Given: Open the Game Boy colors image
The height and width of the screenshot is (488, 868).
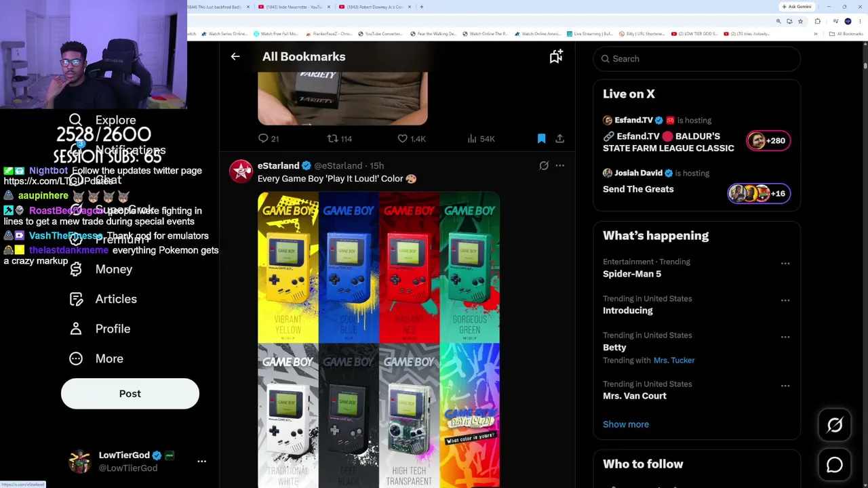Looking at the screenshot, I should point(378,340).
